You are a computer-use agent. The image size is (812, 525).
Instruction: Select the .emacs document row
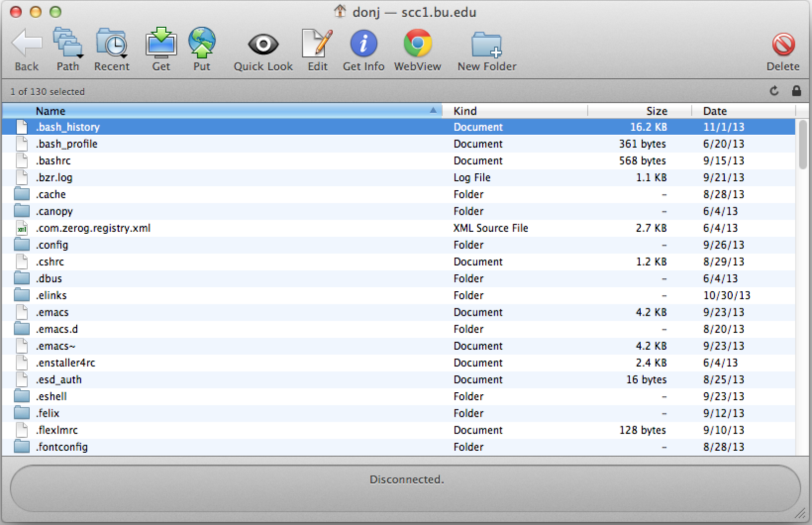coord(399,312)
